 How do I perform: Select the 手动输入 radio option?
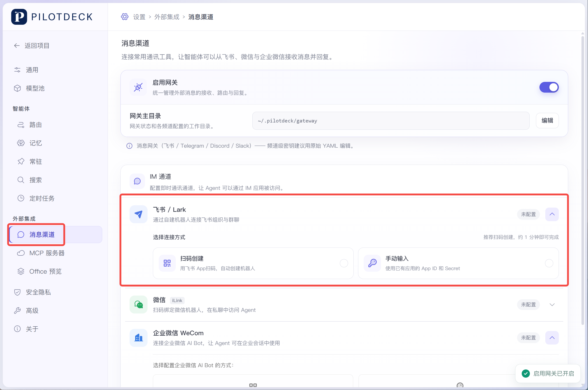click(549, 263)
